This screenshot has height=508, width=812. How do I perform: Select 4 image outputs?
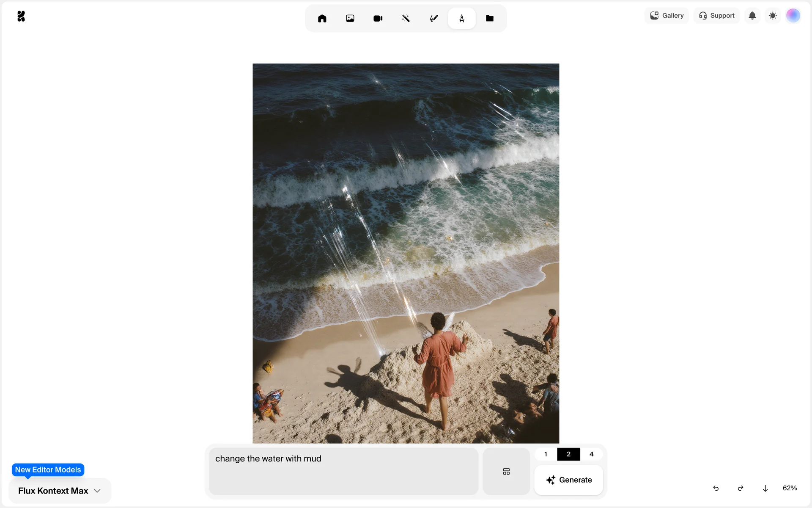click(591, 454)
